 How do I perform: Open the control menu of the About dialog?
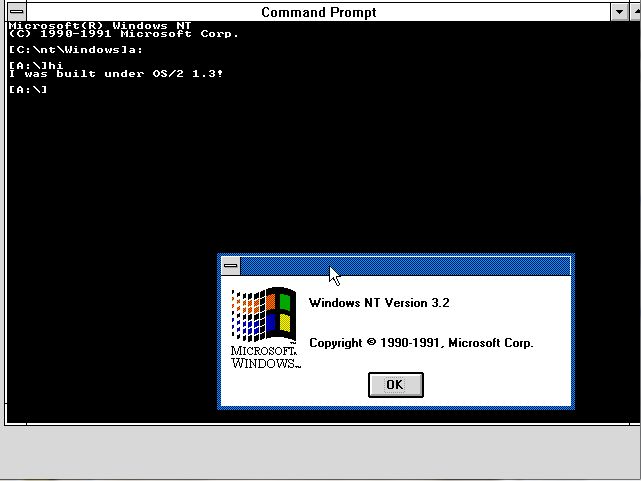pos(231,266)
